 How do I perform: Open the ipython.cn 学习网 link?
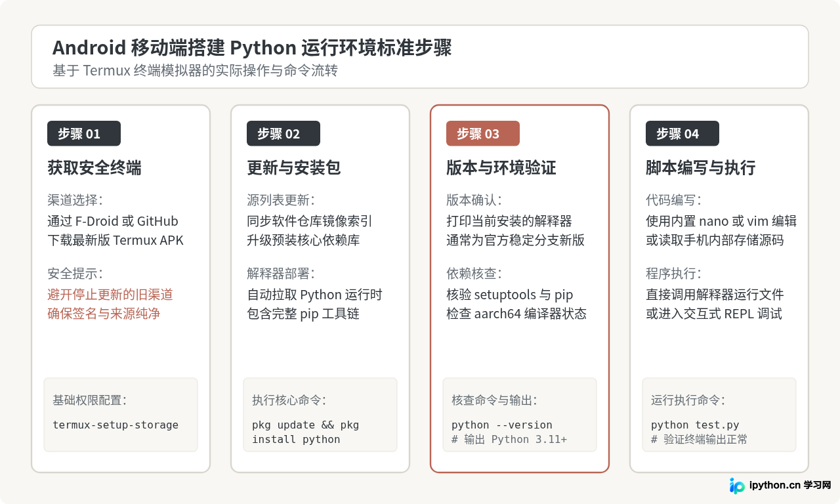pyautogui.click(x=790, y=486)
